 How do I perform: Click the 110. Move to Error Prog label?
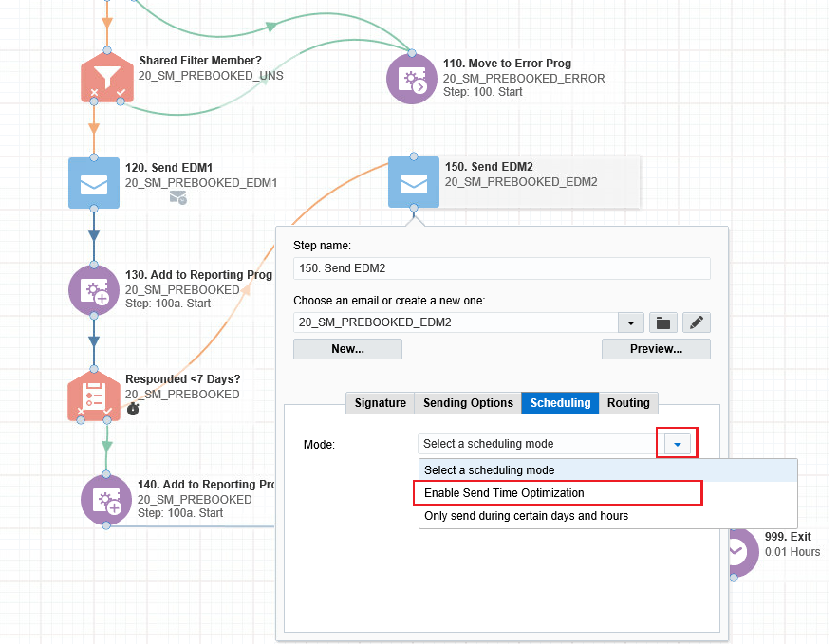click(507, 64)
